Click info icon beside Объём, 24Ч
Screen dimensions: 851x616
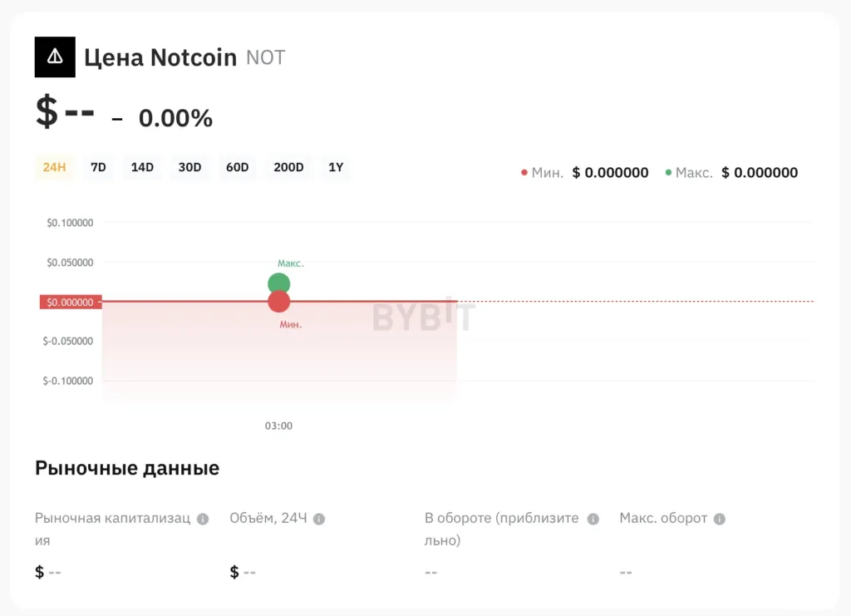point(319,519)
